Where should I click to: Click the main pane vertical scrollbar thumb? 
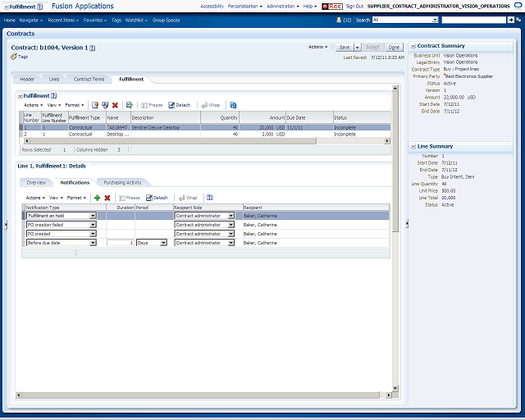click(x=395, y=162)
